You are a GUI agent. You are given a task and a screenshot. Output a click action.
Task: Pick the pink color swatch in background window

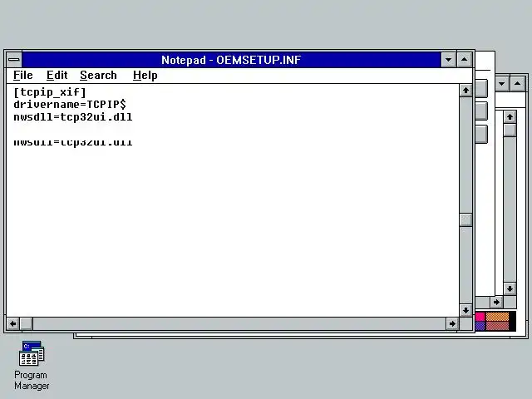(x=480, y=317)
